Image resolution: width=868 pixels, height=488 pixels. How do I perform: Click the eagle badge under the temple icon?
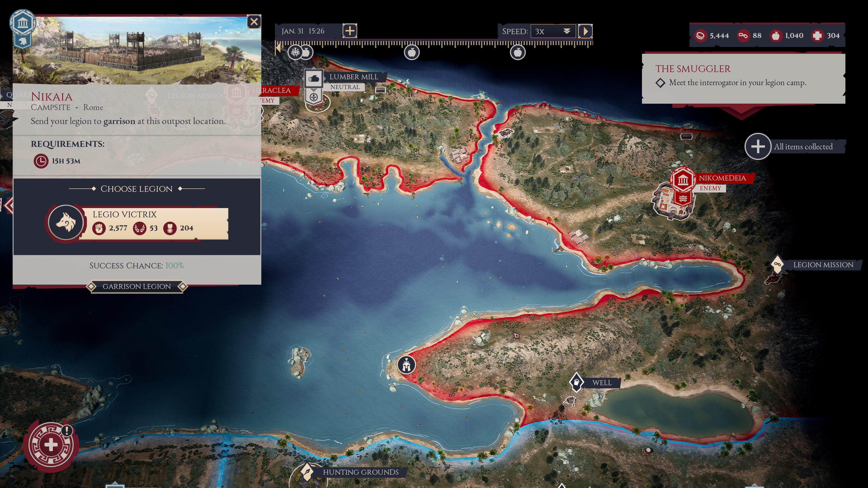tap(23, 42)
